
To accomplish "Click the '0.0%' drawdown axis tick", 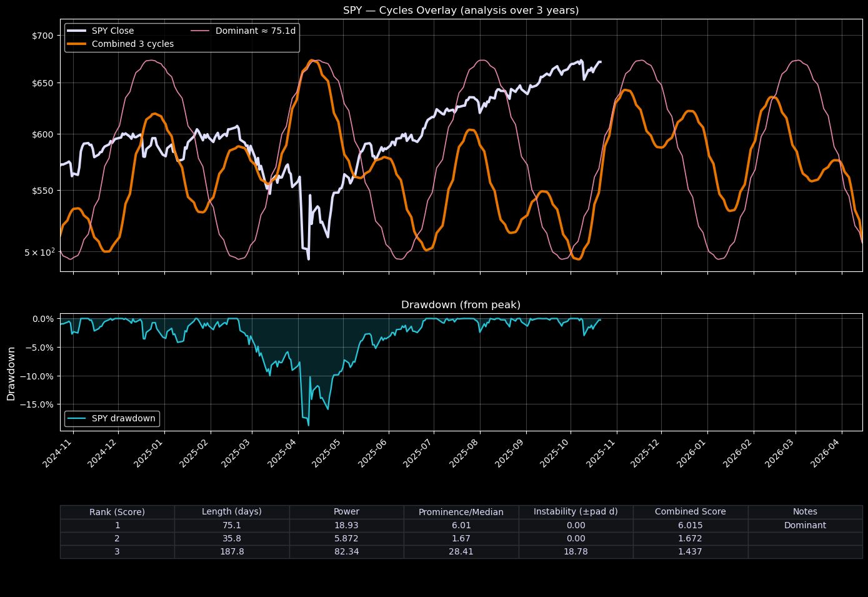I will (x=42, y=319).
